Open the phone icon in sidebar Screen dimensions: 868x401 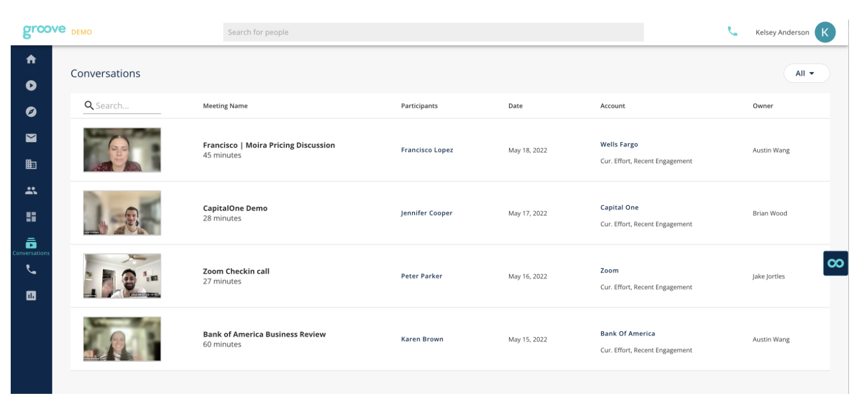(31, 269)
